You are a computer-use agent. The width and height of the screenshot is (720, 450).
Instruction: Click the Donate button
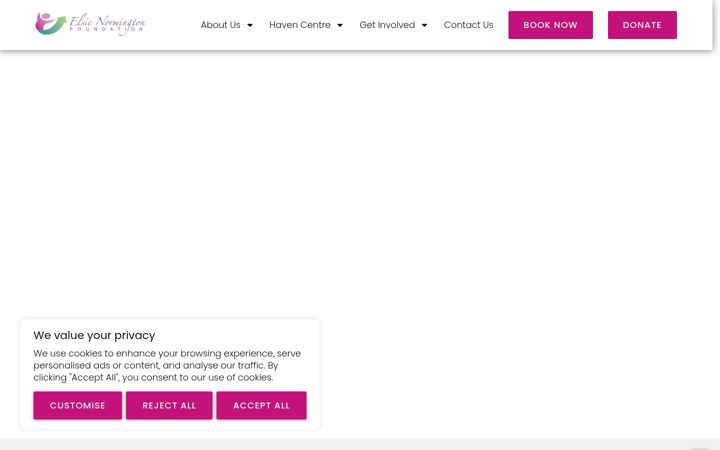642,25
